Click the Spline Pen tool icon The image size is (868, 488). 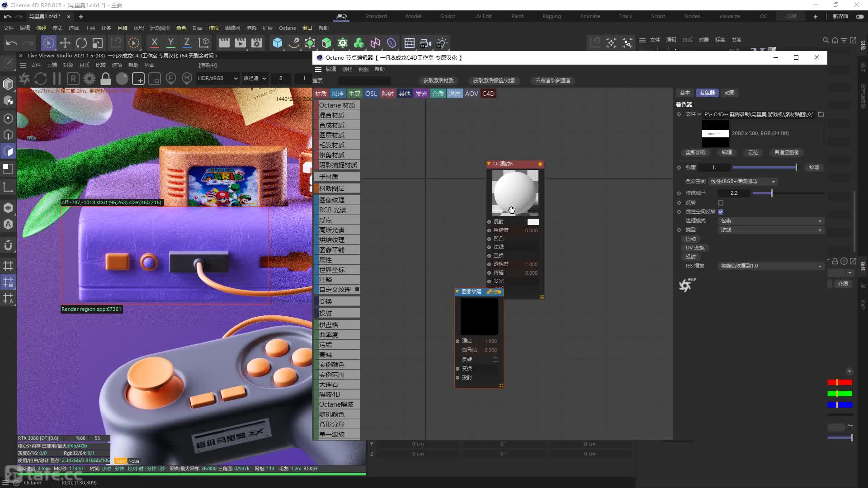(294, 43)
